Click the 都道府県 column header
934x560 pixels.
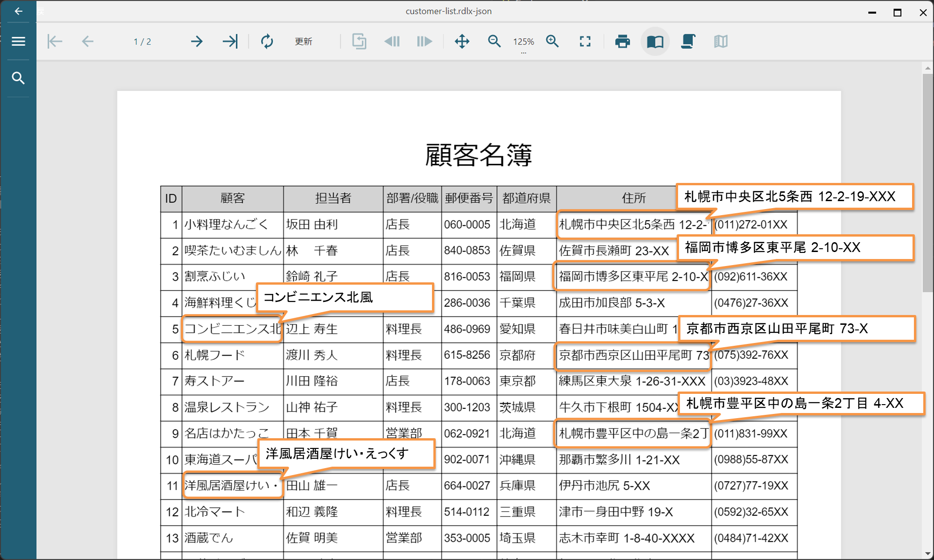pos(526,198)
